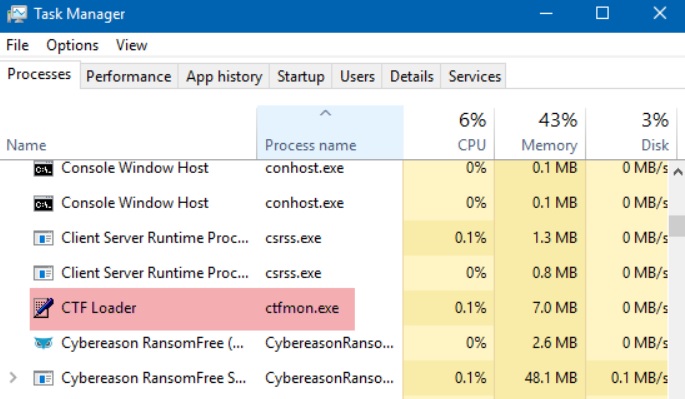Click the first Console Window Host icon
Viewport: 685px width, 399px height.
43,169
